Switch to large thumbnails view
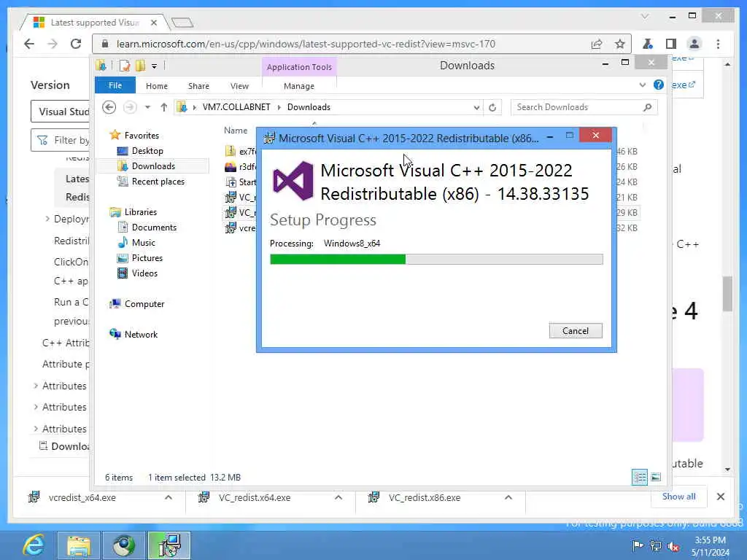 [x=656, y=477]
